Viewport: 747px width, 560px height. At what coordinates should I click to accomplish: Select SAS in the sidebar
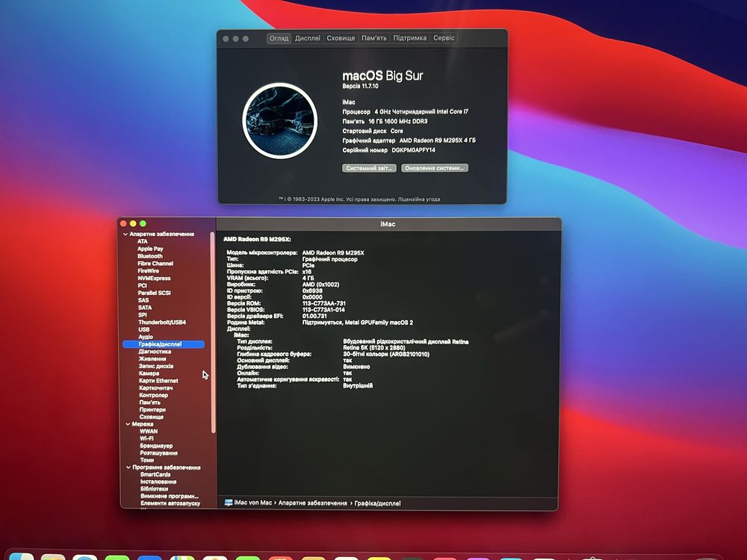(x=143, y=300)
